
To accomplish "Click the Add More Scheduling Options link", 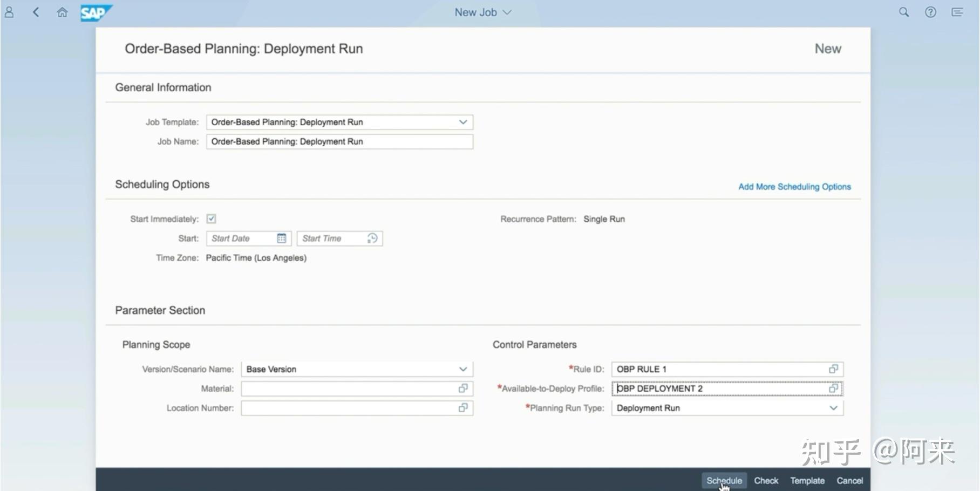I will click(794, 187).
